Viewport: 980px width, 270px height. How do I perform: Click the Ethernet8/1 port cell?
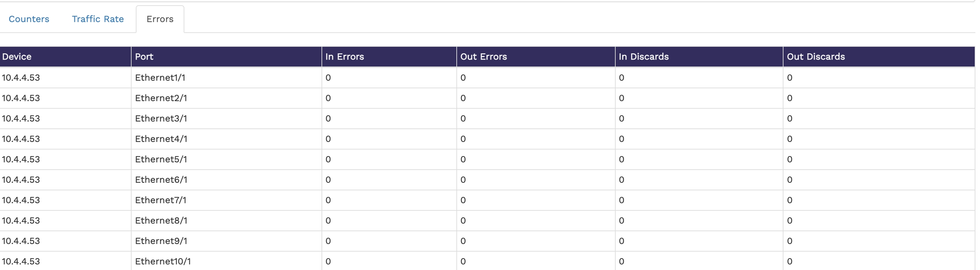(161, 221)
